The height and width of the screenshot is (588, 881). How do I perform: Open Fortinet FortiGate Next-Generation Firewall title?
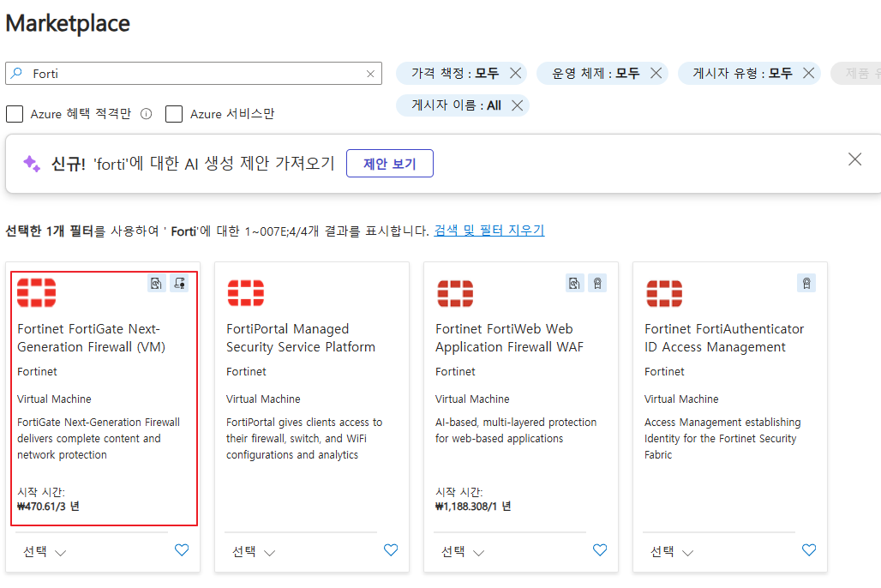(x=92, y=338)
